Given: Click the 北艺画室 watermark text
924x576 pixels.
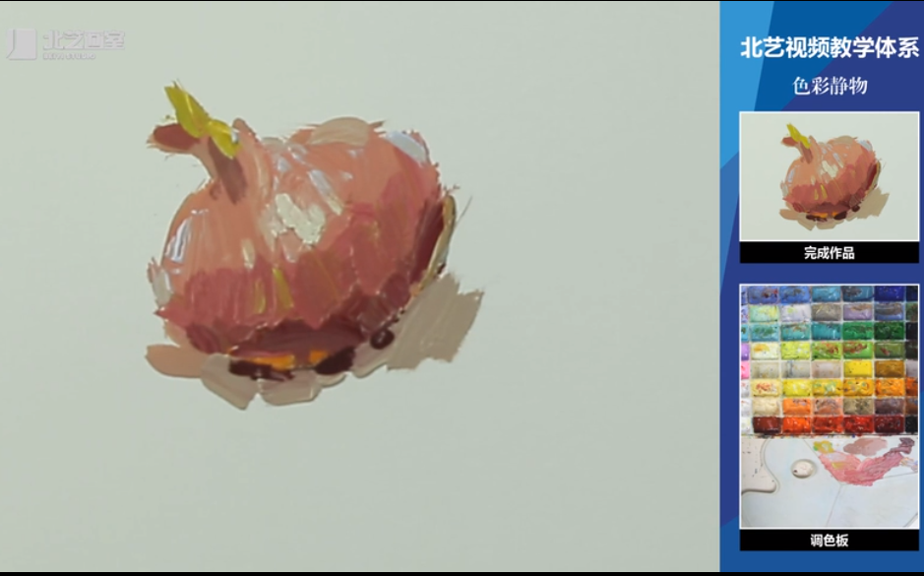Looking at the screenshot, I should [83, 42].
